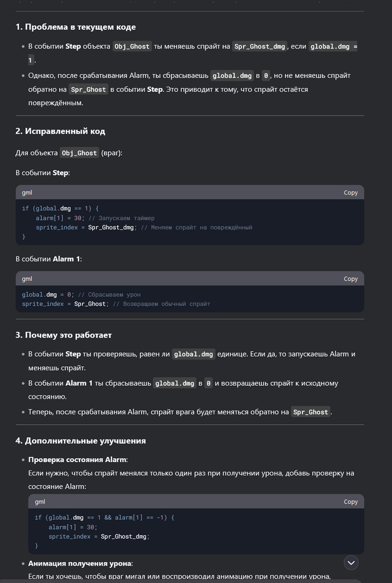Copy the alarm state check code block

(351, 502)
